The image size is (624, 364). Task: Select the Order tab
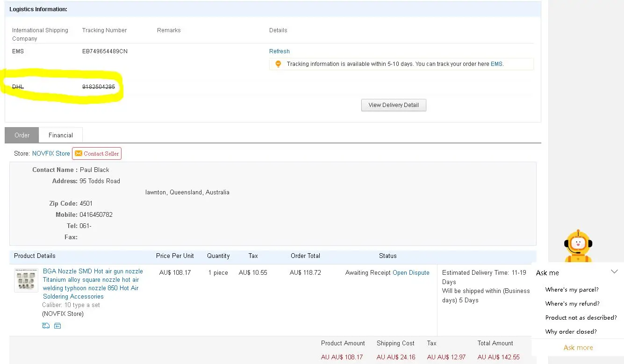click(x=22, y=135)
